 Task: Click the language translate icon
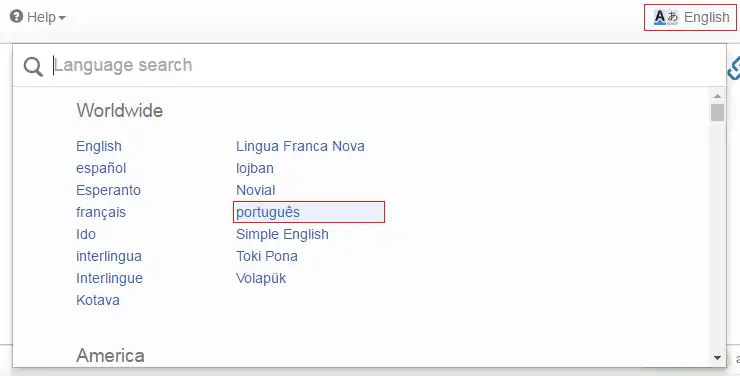coord(666,17)
